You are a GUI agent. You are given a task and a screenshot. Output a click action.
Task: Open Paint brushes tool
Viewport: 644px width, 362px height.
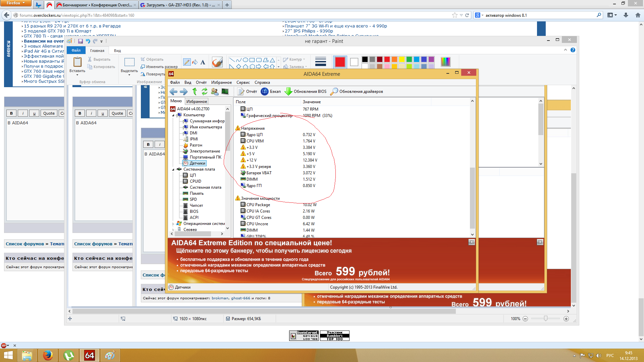217,62
